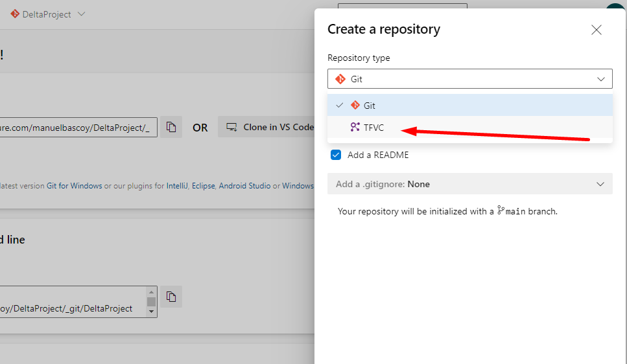This screenshot has width=627, height=364.
Task: Toggle the Add a README checkbox
Action: 336,155
